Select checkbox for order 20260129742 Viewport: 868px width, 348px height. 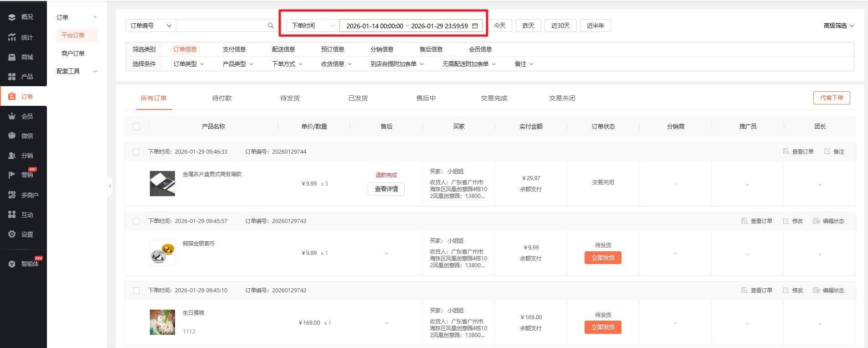pos(136,291)
